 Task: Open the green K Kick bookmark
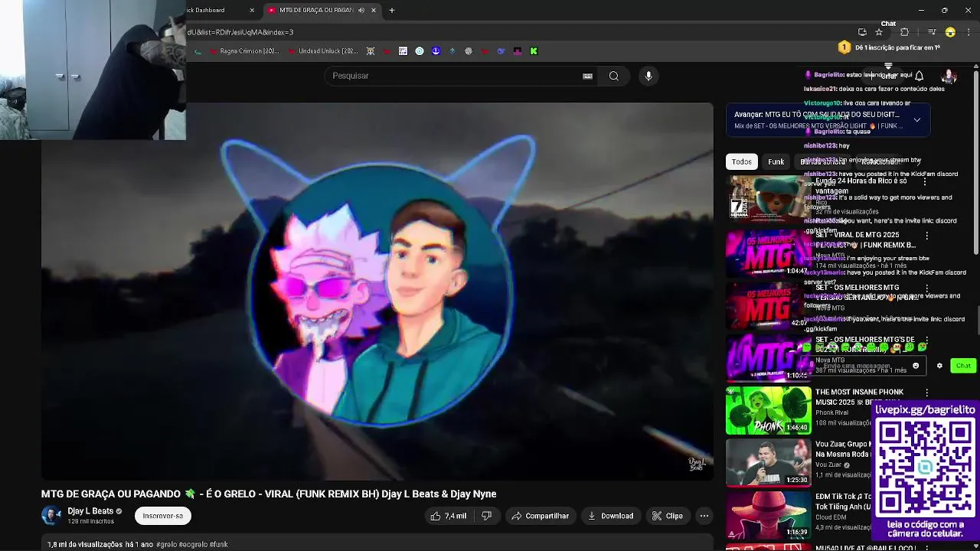[x=534, y=51]
